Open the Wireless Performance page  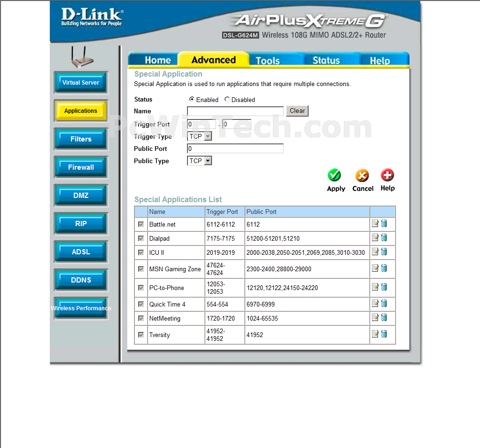pyautogui.click(x=81, y=308)
